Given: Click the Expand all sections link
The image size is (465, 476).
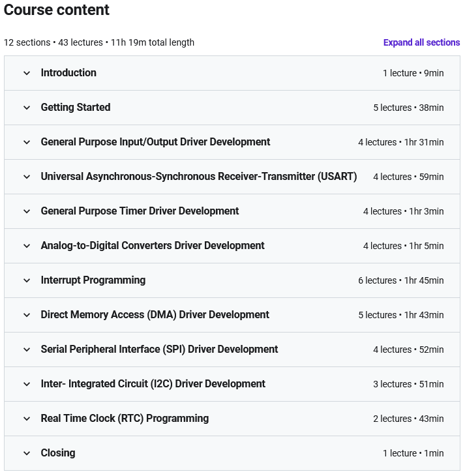Looking at the screenshot, I should (x=421, y=42).
